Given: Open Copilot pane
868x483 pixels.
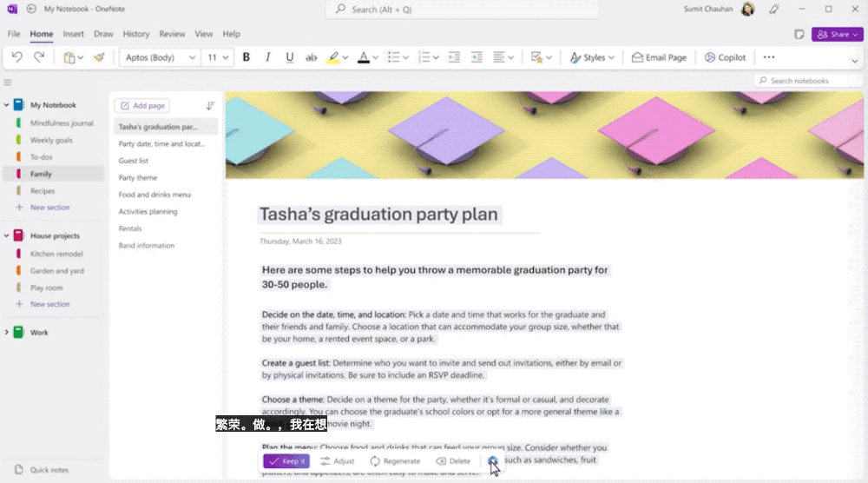Looking at the screenshot, I should [x=725, y=57].
